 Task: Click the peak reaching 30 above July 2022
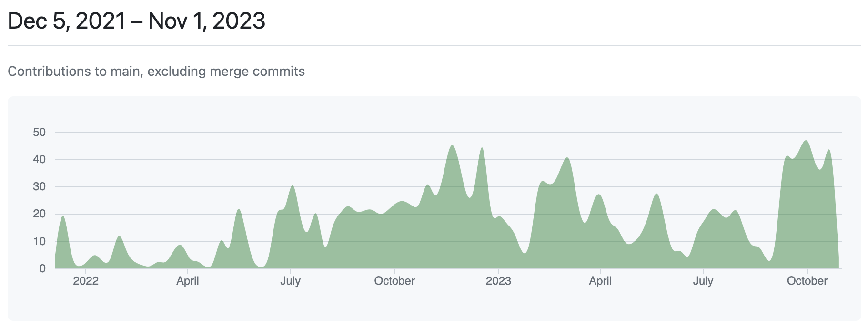pos(293,186)
